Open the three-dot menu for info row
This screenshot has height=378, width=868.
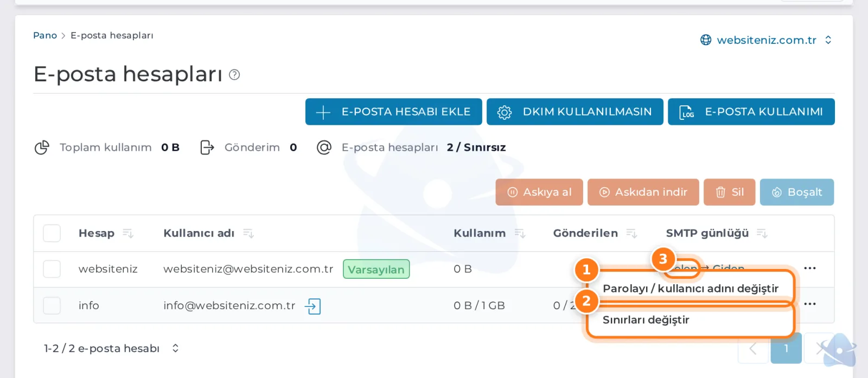tap(810, 304)
